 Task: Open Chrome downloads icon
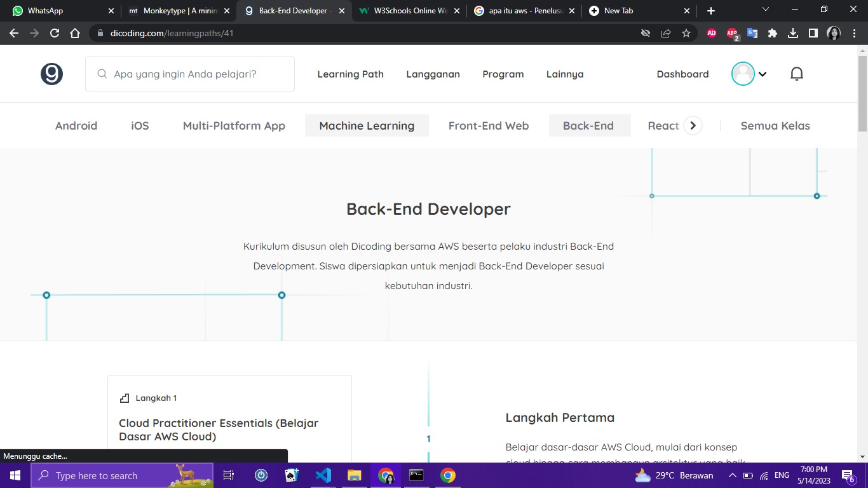[793, 33]
